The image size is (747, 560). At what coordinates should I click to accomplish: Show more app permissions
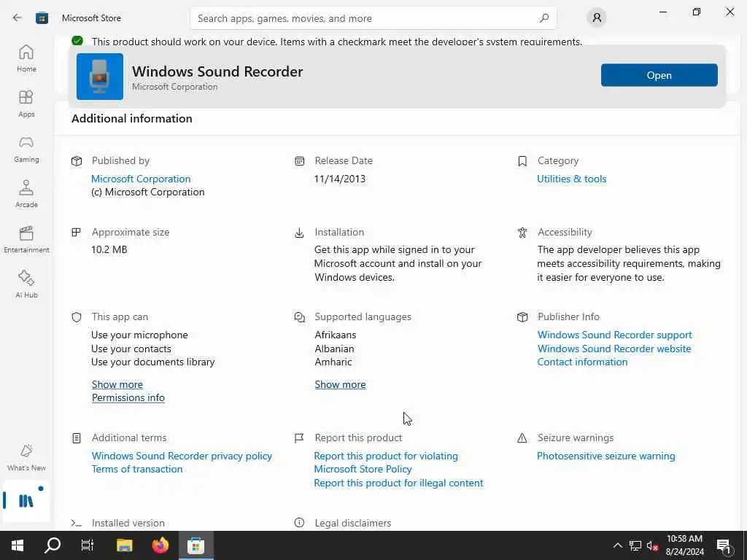click(117, 384)
